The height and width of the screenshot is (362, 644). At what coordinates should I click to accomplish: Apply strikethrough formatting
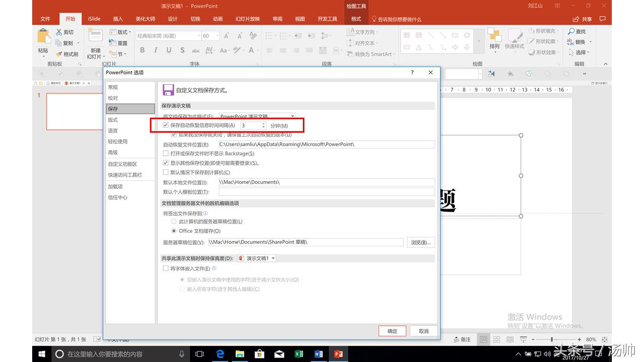196,50
